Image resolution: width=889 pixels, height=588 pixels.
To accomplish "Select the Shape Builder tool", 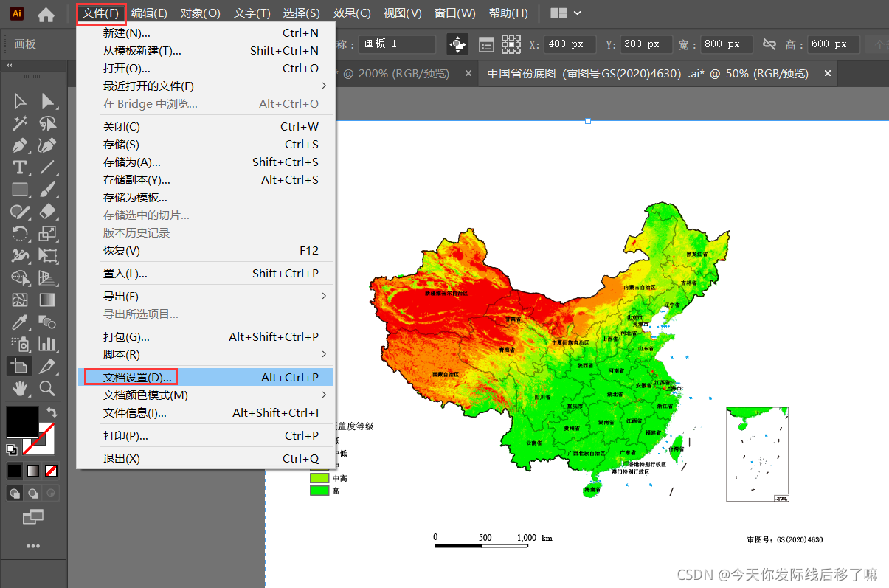I will pyautogui.click(x=20, y=278).
